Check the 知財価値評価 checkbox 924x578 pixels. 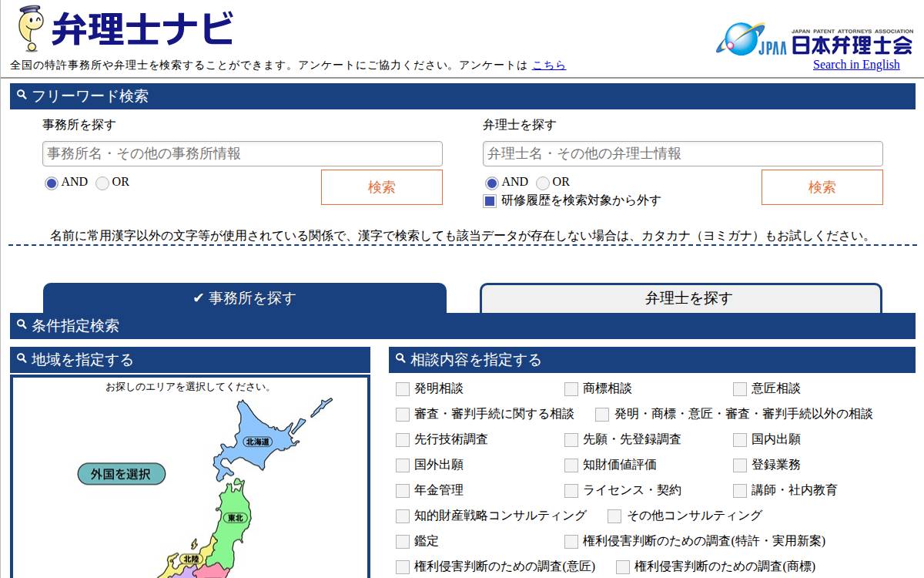pos(571,465)
